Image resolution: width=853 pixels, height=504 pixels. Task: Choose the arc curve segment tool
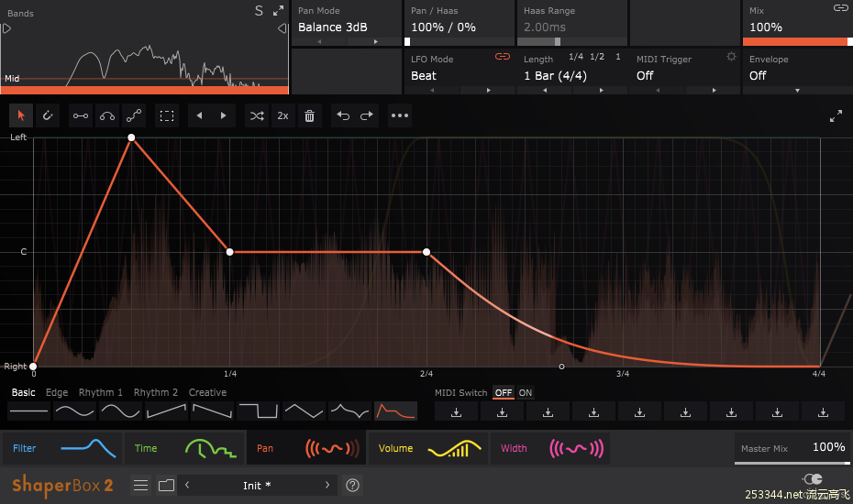107,115
